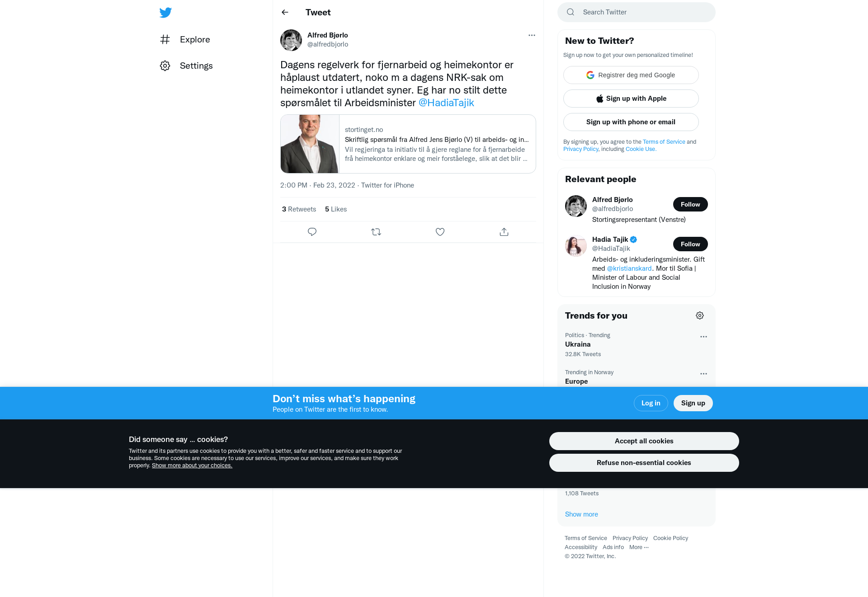Expand the More footer links menu
This screenshot has height=597, width=868.
(x=639, y=547)
